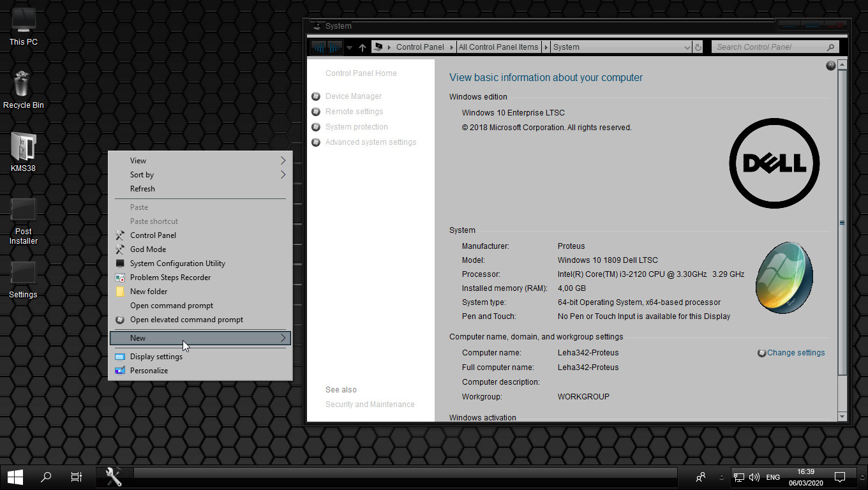Expand the chevron after Control Panel breadcrumb
Image resolution: width=868 pixels, height=490 pixels.
point(451,47)
